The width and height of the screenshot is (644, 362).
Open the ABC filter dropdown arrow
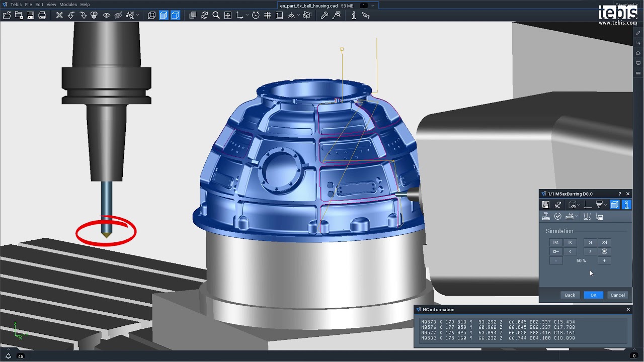click(138, 15)
